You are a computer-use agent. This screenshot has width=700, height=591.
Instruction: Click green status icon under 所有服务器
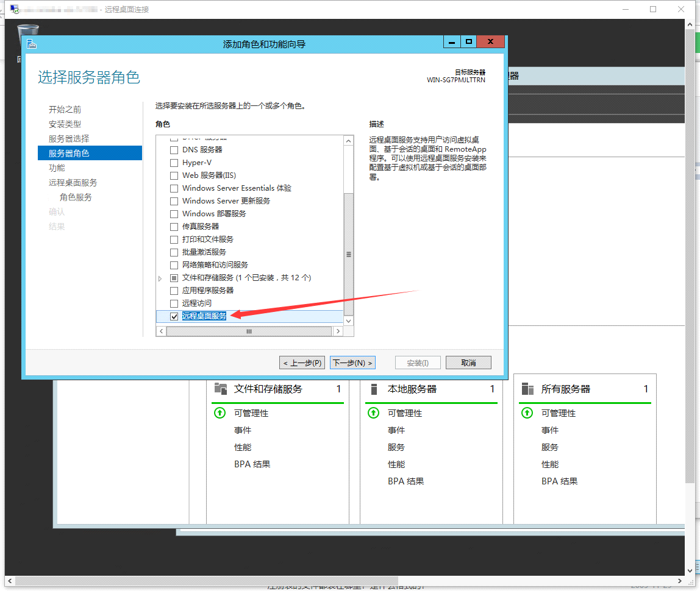pos(527,413)
